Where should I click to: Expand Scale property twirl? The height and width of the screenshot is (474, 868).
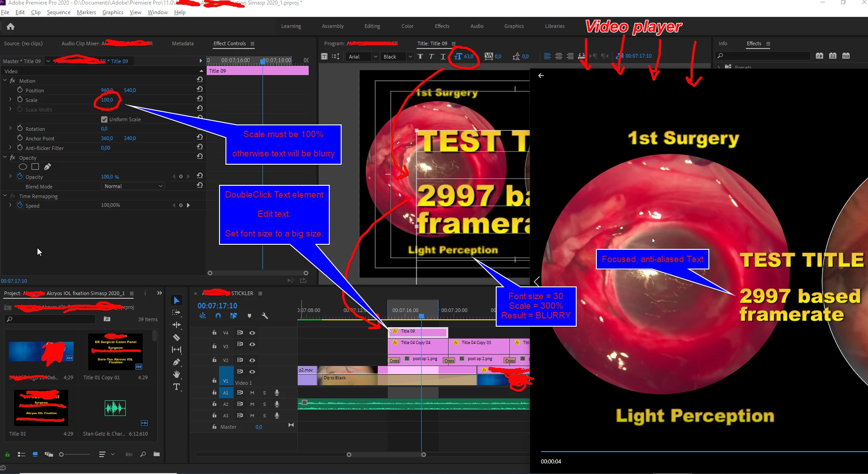[11, 99]
